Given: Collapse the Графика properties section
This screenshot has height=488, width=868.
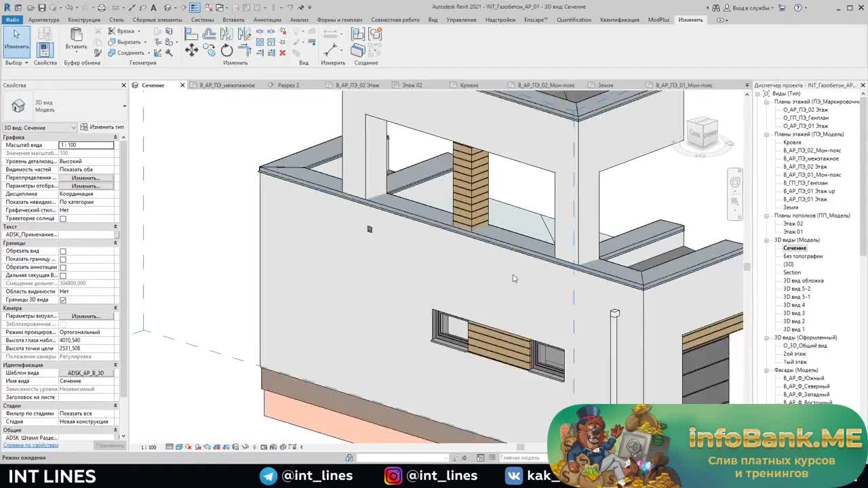Looking at the screenshot, I should click(x=115, y=138).
